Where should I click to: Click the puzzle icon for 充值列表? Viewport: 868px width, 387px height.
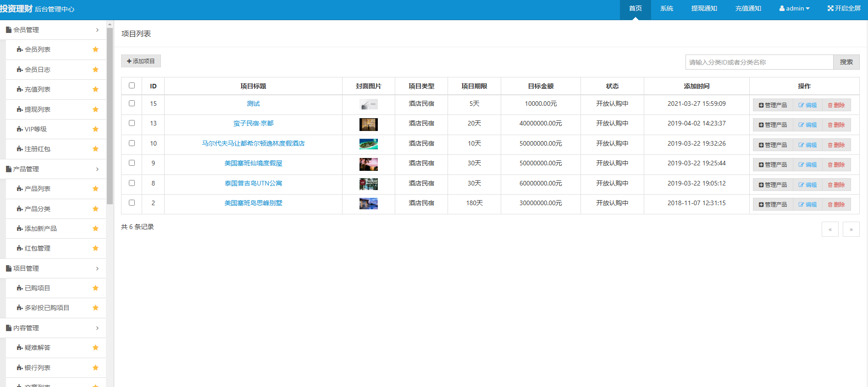click(20, 89)
